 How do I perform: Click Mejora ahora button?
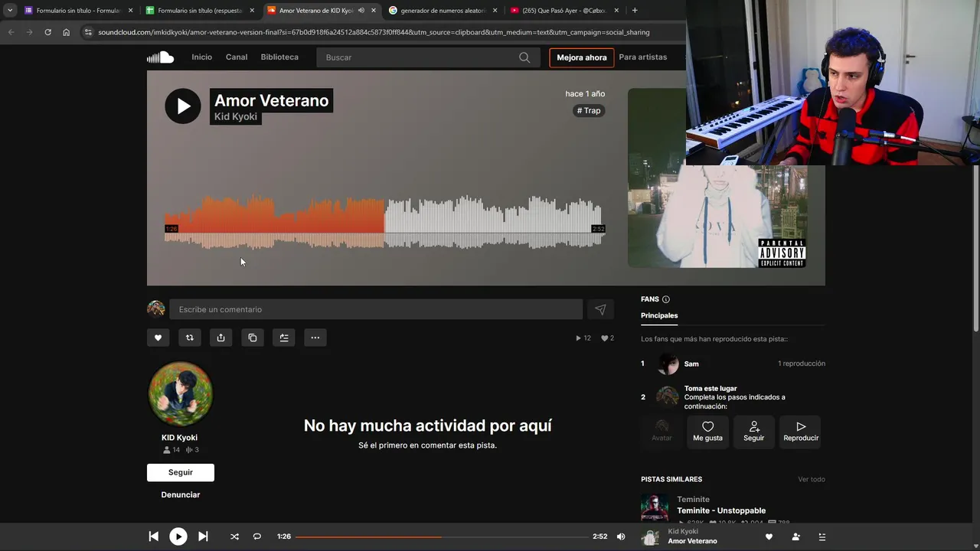click(582, 57)
